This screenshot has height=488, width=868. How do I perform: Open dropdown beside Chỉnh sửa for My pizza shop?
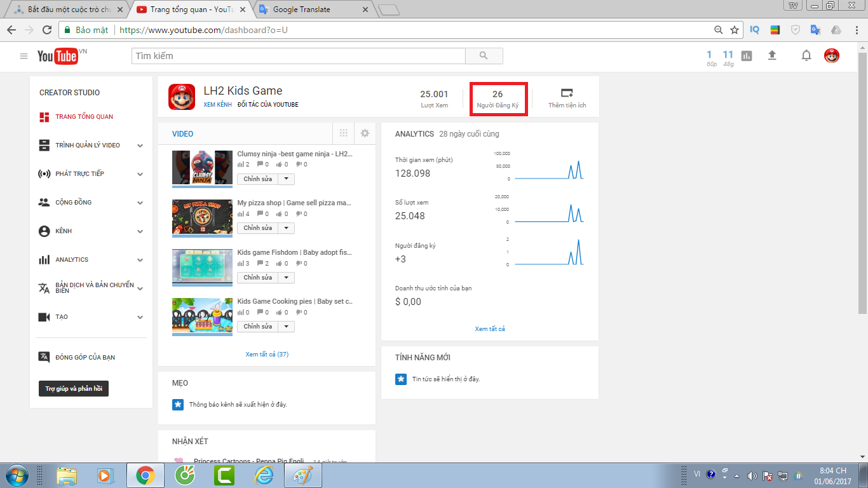286,228
